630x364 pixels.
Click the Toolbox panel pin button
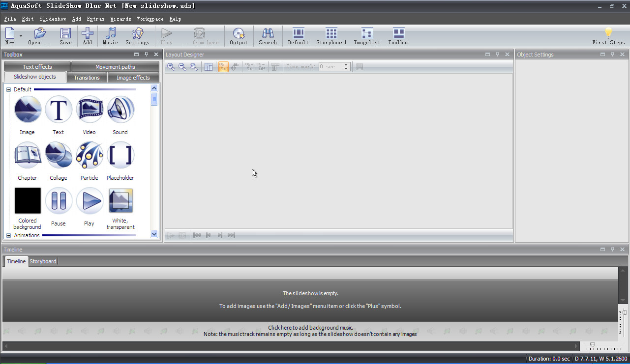click(146, 55)
